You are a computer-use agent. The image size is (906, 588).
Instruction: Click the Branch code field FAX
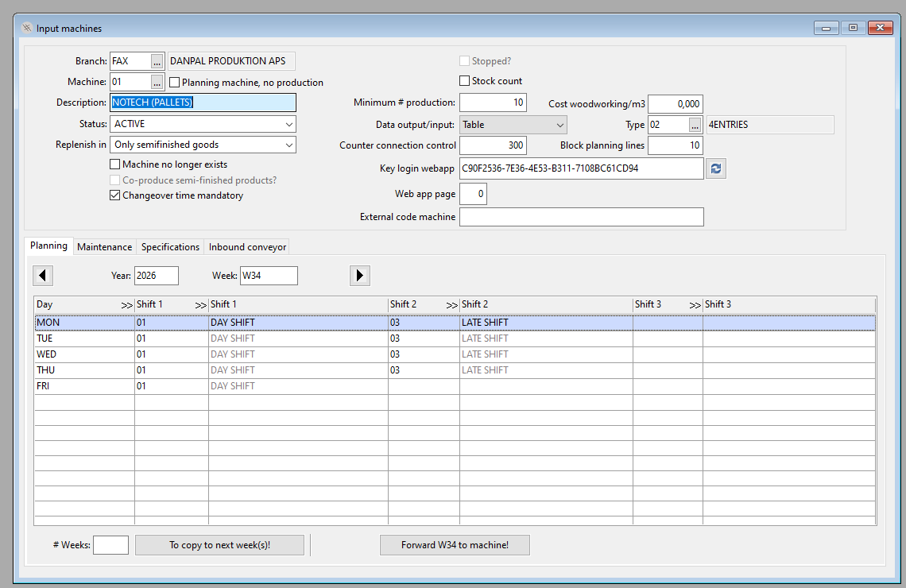coord(130,61)
